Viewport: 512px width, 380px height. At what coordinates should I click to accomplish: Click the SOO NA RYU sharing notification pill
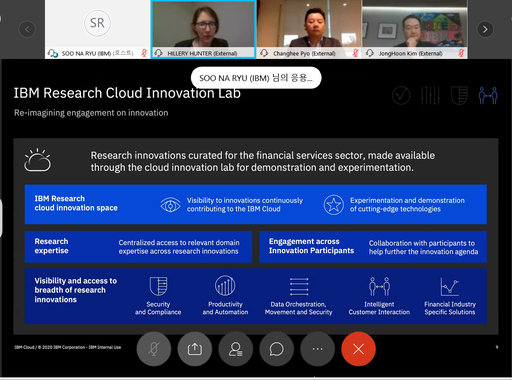[x=256, y=78]
